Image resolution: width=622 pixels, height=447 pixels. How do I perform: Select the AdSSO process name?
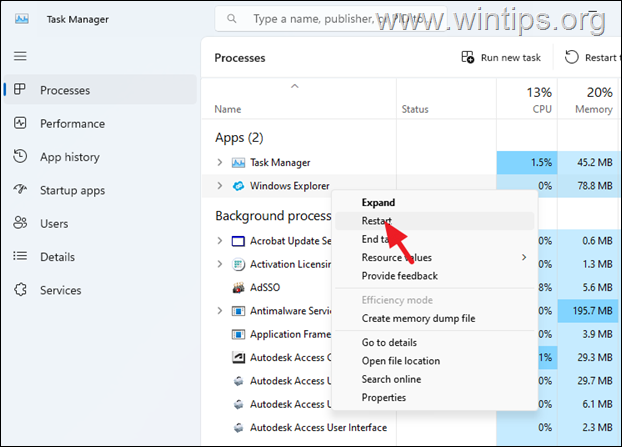265,288
